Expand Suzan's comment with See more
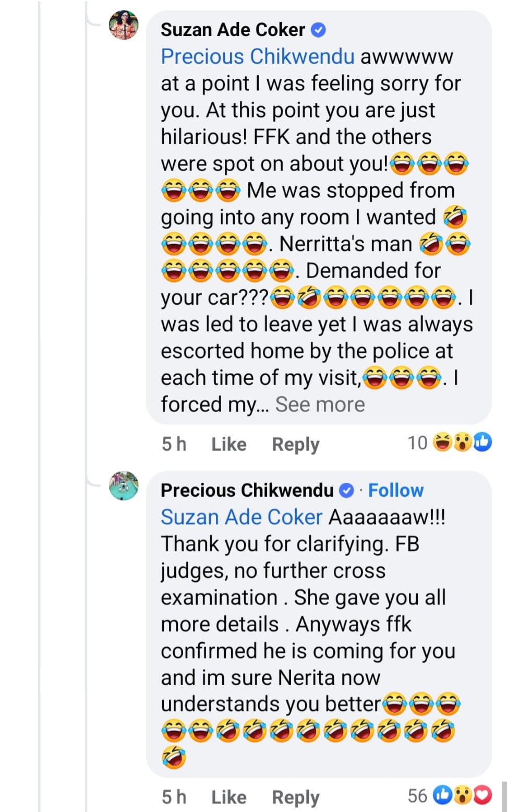This screenshot has height=812, width=507. click(320, 404)
